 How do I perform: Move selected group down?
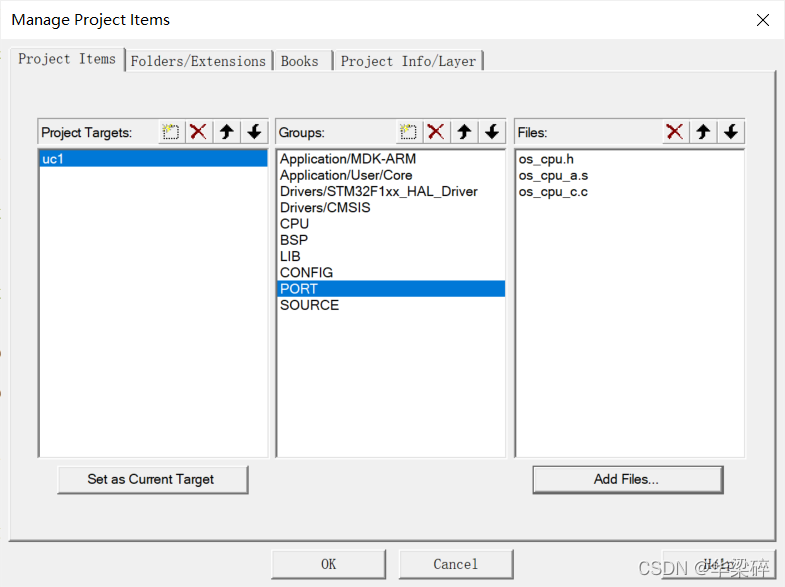(x=492, y=132)
